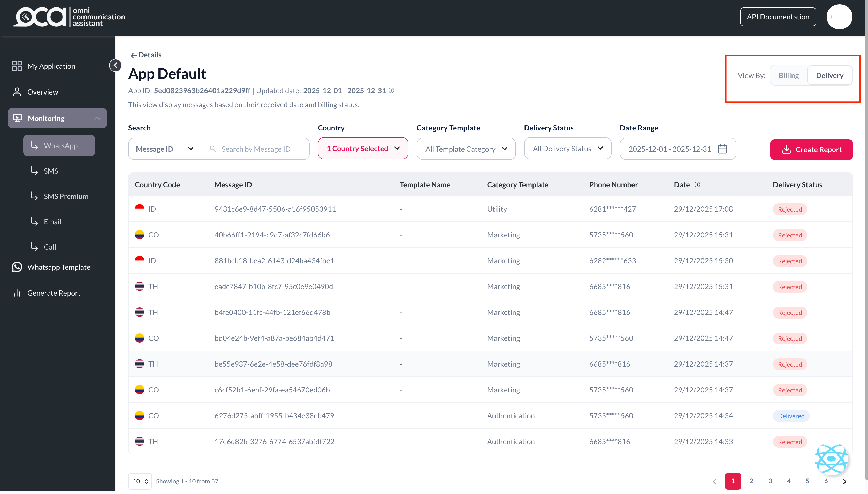Open the 1 Country Selected dropdown
The height and width of the screenshot is (494, 868).
[363, 149]
